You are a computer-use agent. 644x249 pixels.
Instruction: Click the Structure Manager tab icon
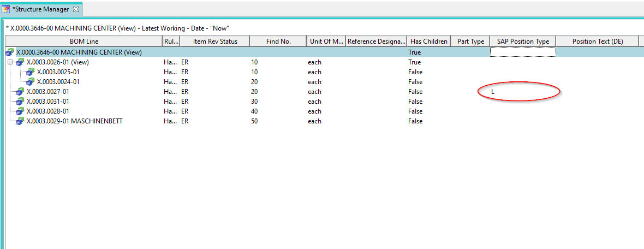6,9
